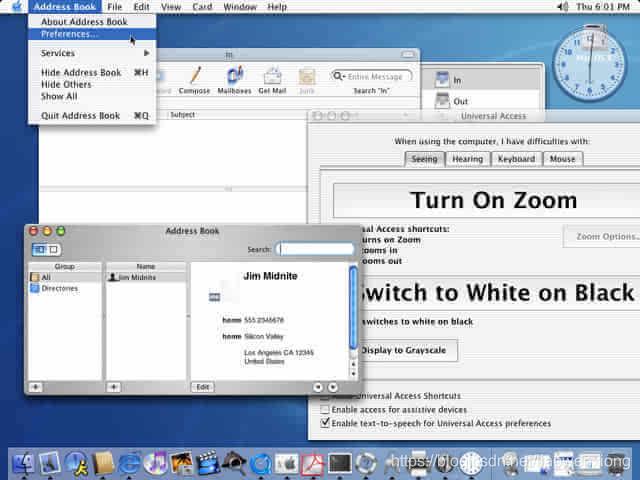Viewport: 640px width, 480px height.
Task: Open Sherlock detective hat Dock icon
Action: coord(234,463)
